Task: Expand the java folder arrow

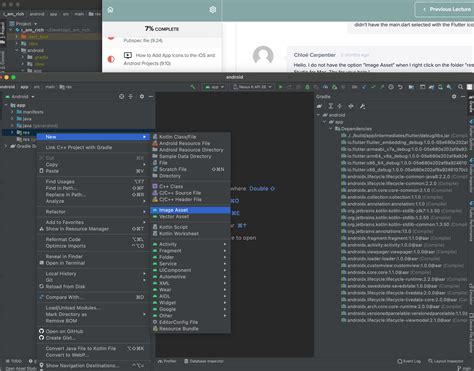Action: point(12,119)
